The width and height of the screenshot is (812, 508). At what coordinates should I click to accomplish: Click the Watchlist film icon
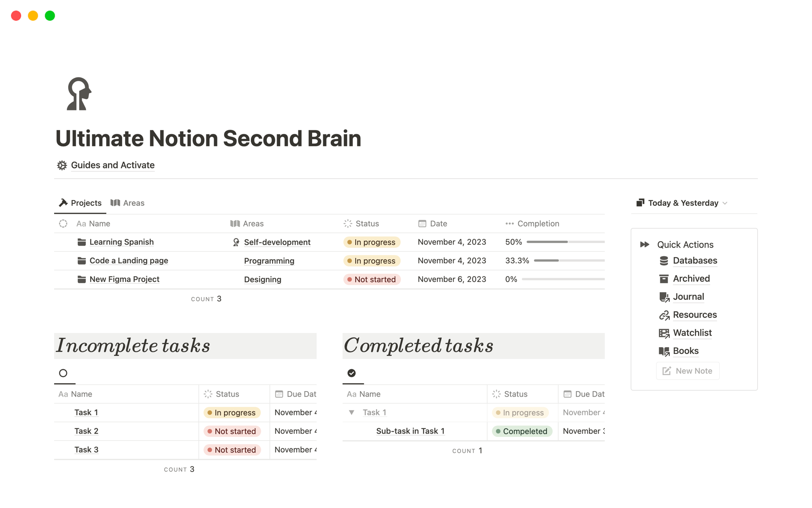coord(664,334)
